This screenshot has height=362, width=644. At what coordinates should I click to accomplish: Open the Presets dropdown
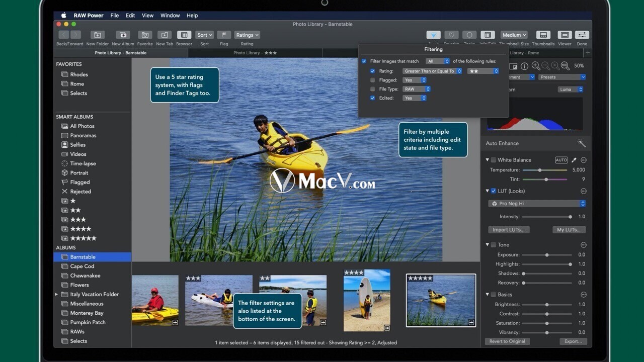[562, 77]
